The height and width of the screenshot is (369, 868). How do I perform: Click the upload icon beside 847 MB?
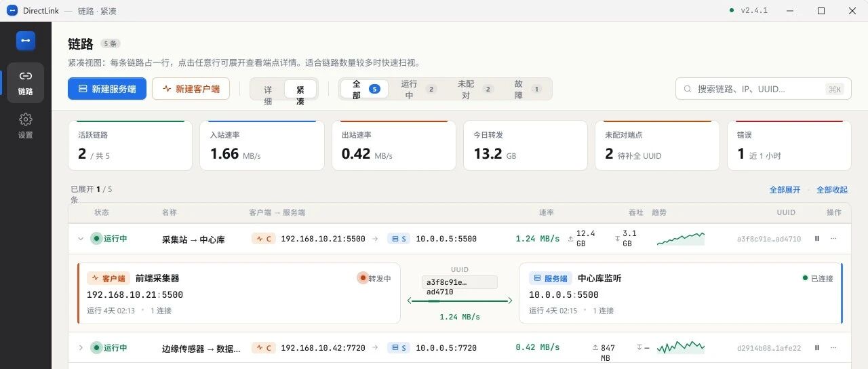click(595, 348)
